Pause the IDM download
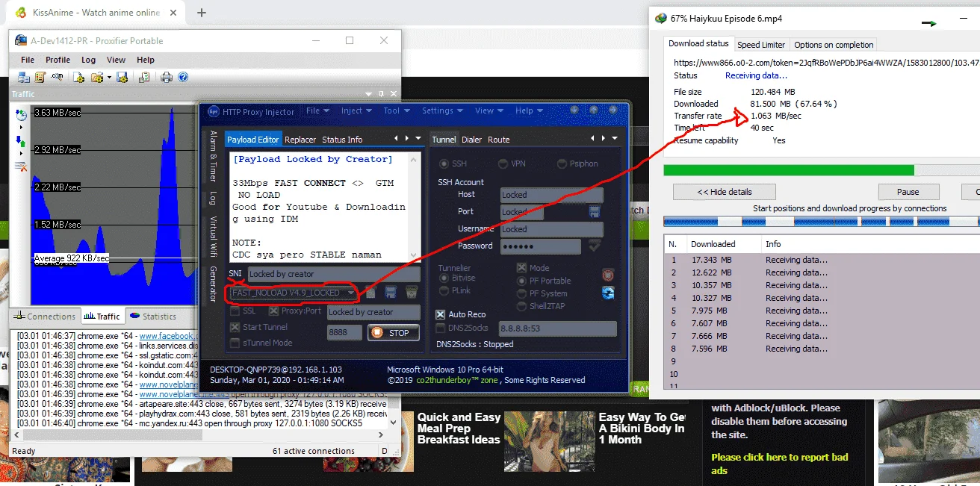Image resolution: width=980 pixels, height=486 pixels. [908, 192]
